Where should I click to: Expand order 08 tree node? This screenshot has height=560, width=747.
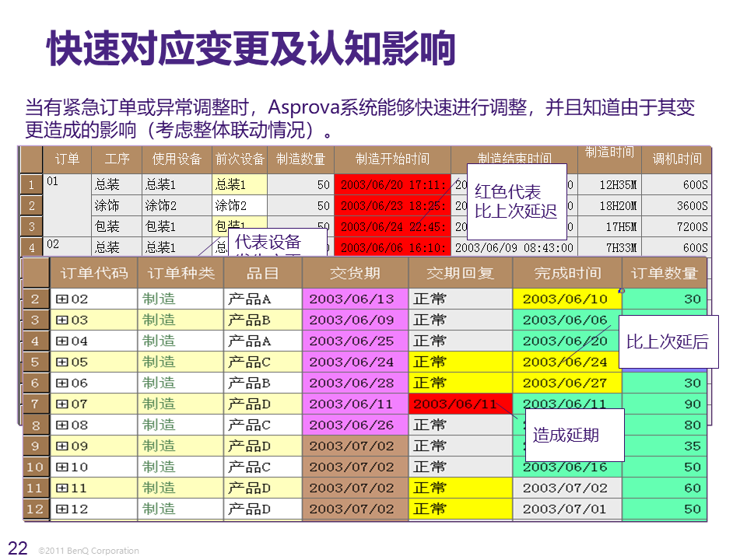pos(61,425)
